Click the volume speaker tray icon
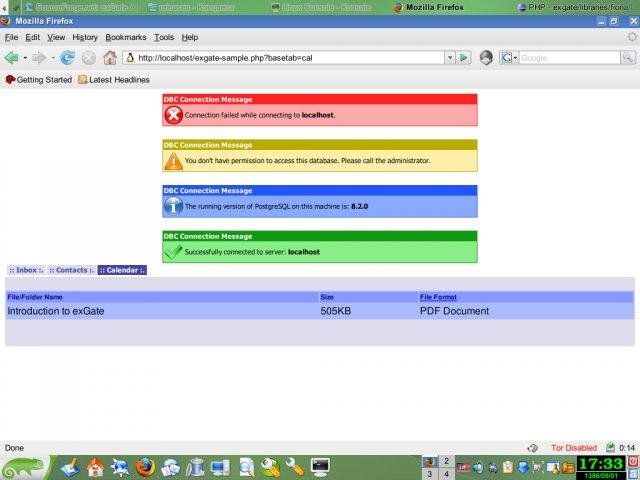The height and width of the screenshot is (480, 640). 478,467
